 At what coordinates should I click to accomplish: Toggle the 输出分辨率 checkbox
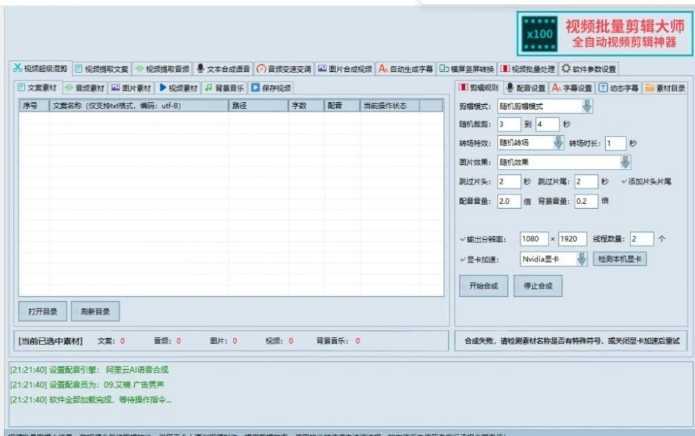pos(462,240)
